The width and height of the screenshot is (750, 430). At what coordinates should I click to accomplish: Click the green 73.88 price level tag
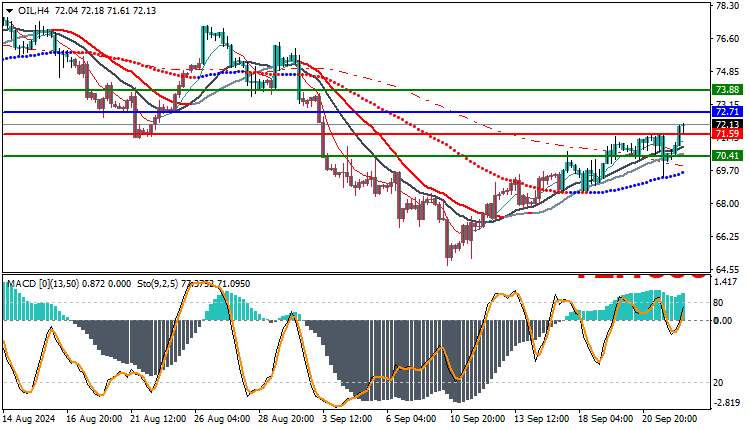coord(728,89)
